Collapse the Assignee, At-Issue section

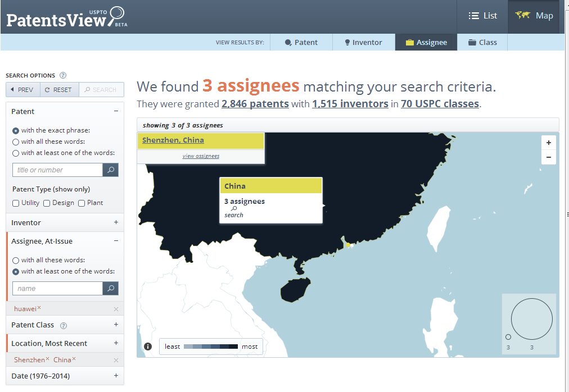click(116, 241)
